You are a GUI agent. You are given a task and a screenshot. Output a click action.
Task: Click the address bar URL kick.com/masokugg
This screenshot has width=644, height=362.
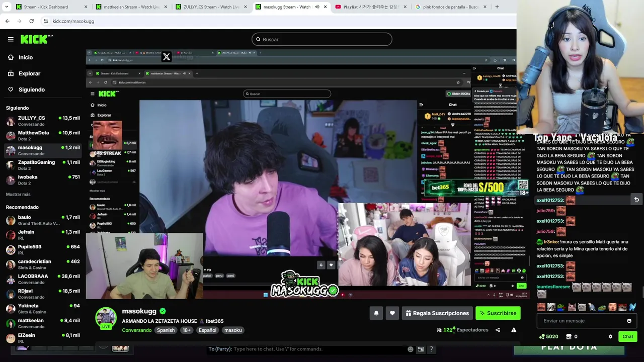(73, 21)
